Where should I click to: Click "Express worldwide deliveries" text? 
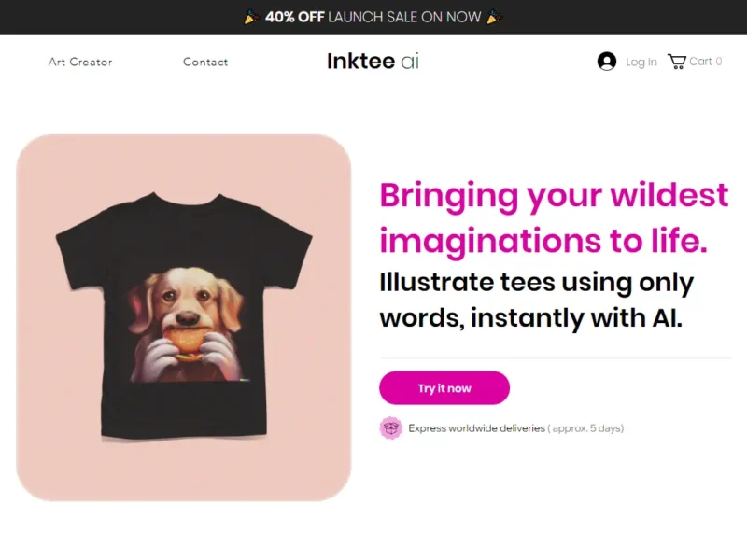476,428
